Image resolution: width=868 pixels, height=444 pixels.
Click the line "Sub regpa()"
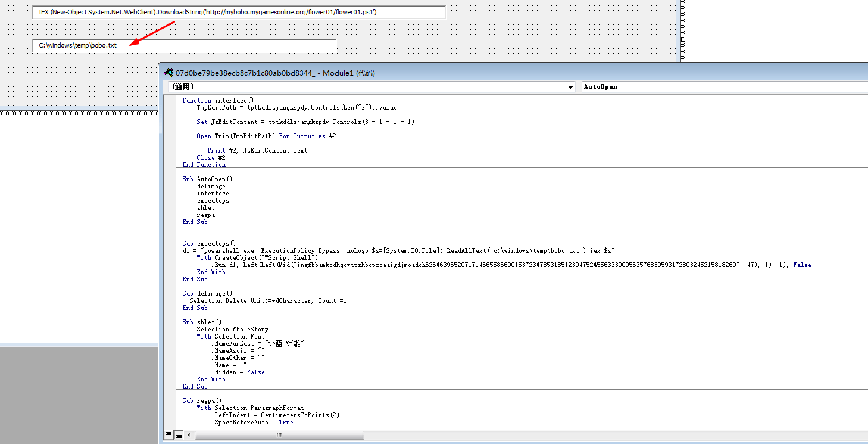tap(202, 400)
